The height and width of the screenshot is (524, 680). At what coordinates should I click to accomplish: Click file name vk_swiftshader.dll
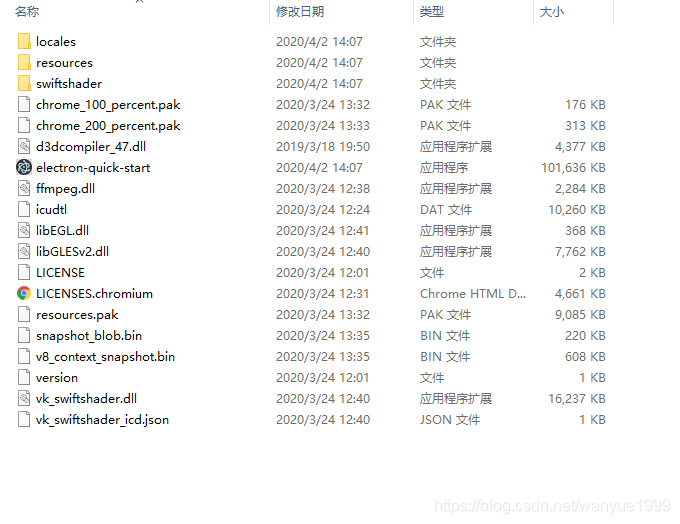(x=86, y=399)
